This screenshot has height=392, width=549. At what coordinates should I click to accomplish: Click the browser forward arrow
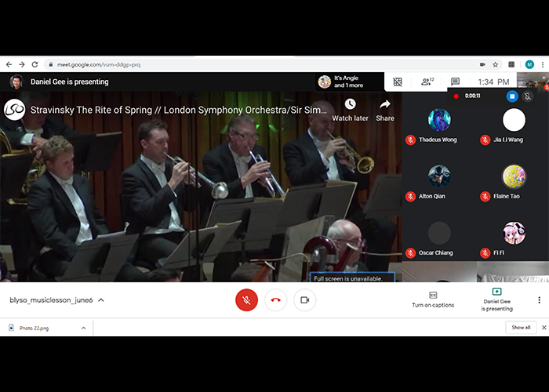pyautogui.click(x=22, y=64)
